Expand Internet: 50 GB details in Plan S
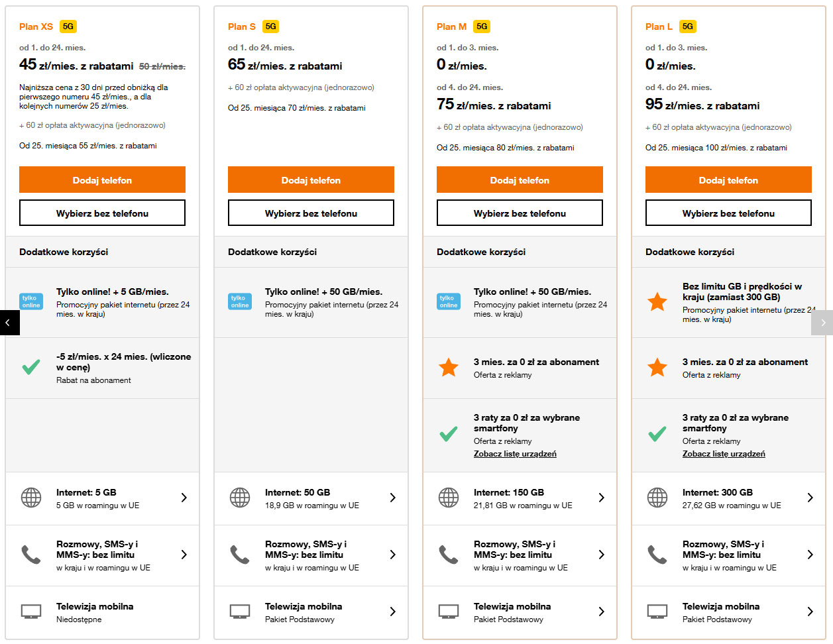This screenshot has width=833, height=644. point(311,498)
